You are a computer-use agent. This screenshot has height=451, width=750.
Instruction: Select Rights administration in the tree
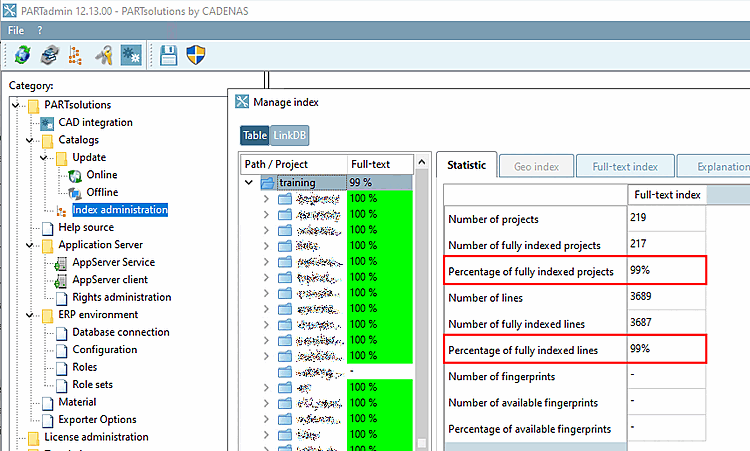[x=121, y=297]
